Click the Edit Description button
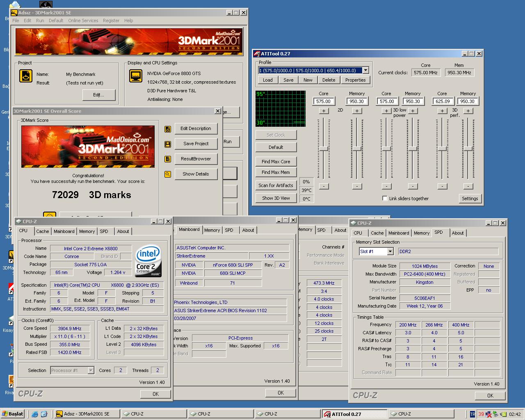The height and width of the screenshot is (420, 525). click(x=196, y=129)
